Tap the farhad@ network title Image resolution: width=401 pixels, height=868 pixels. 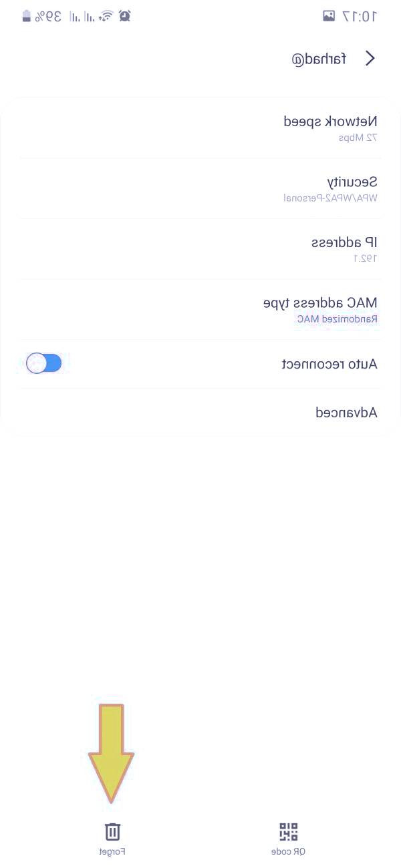point(319,59)
